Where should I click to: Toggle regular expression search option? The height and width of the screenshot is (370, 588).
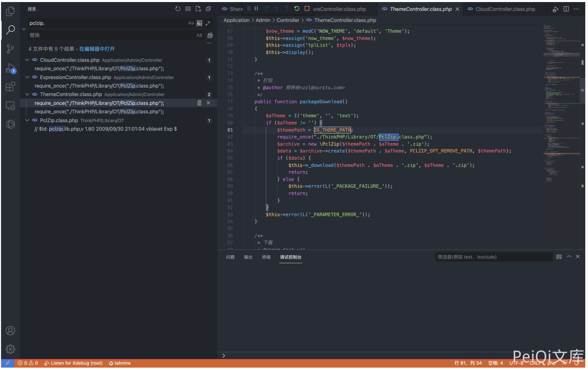[208, 23]
